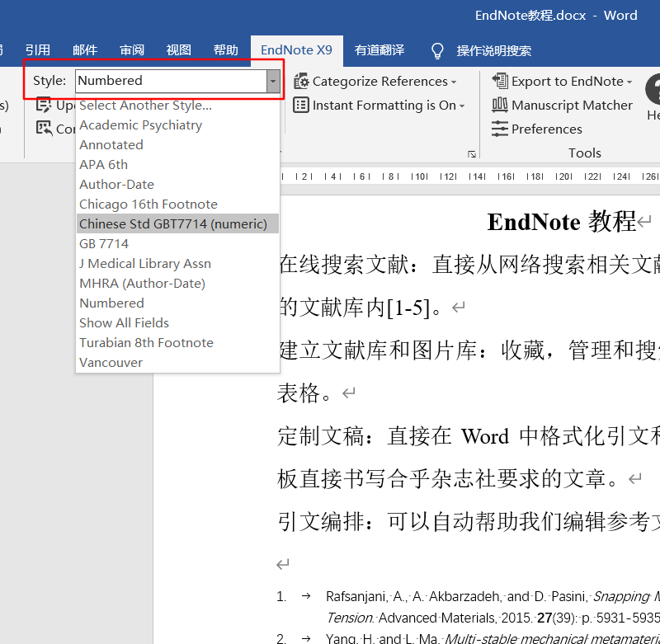Click the Update Citations icon
Screen dimensions: 660x644
coord(45,106)
